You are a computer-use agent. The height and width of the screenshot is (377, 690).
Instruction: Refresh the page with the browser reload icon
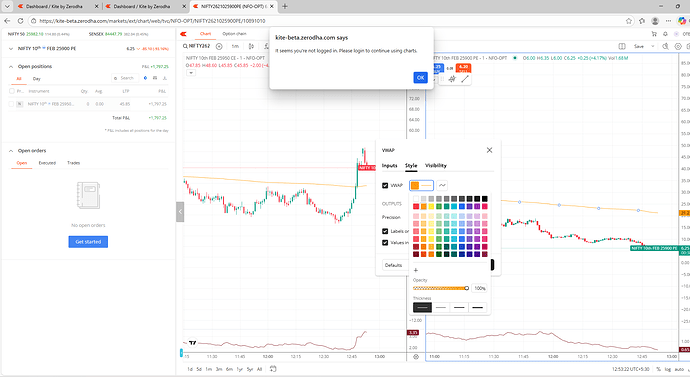tap(20, 21)
